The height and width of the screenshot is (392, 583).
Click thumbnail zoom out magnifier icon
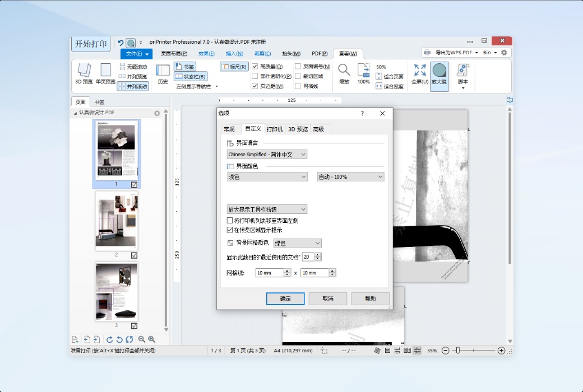coord(142,339)
